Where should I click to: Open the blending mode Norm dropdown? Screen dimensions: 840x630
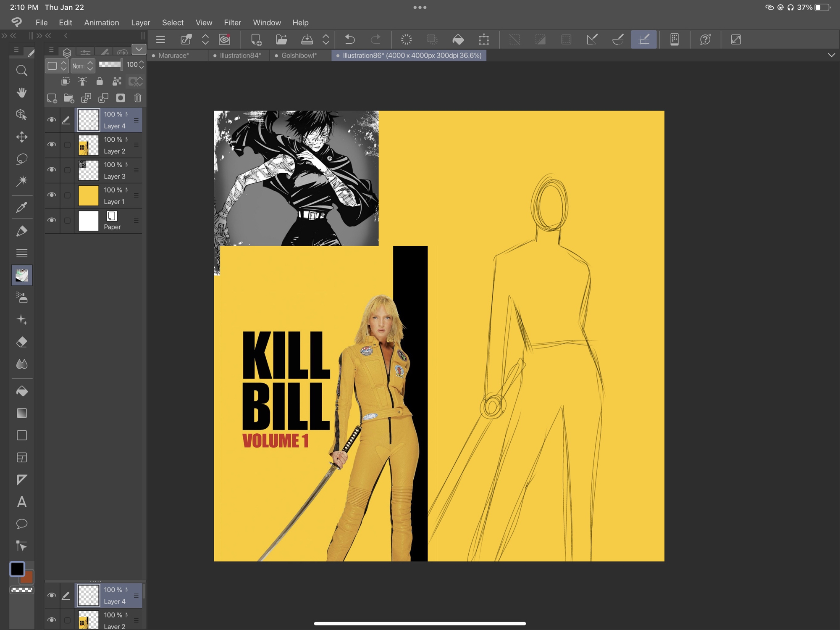(82, 66)
